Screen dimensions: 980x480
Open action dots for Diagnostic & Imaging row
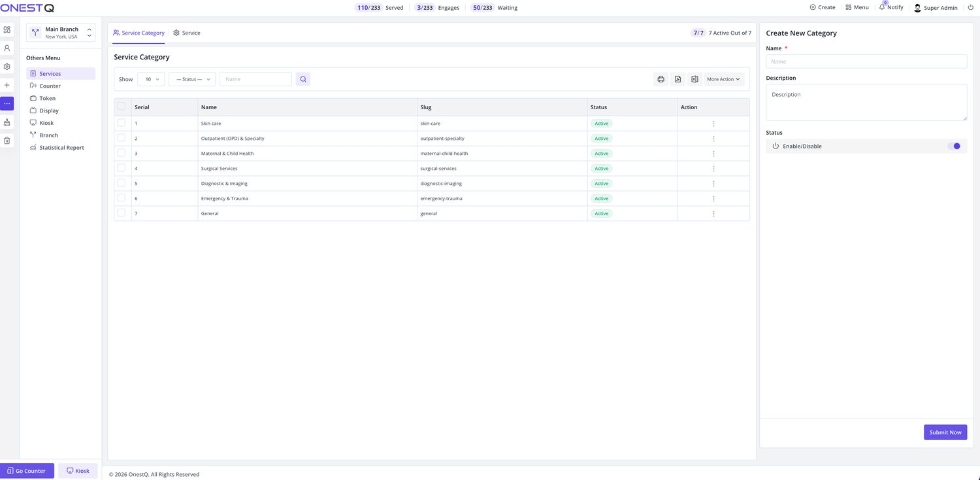pyautogui.click(x=713, y=184)
